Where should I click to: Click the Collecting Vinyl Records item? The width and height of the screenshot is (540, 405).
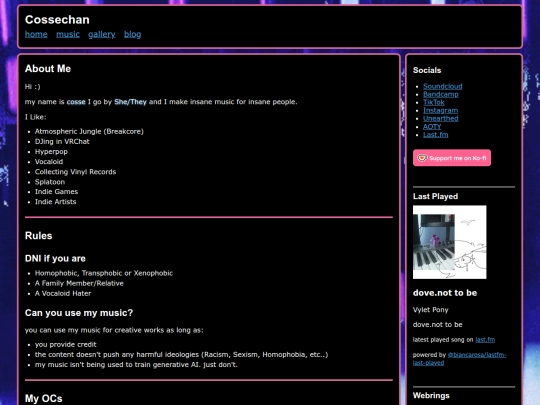pos(75,172)
